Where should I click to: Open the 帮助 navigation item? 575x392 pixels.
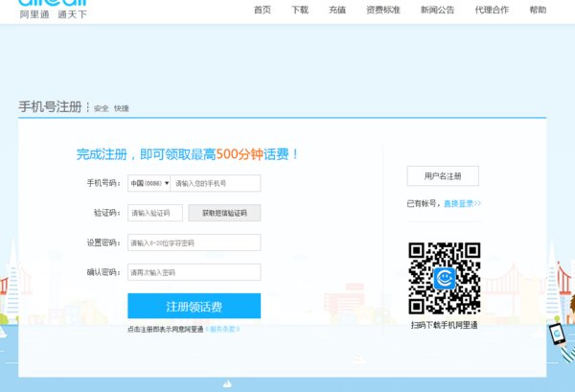(x=538, y=10)
